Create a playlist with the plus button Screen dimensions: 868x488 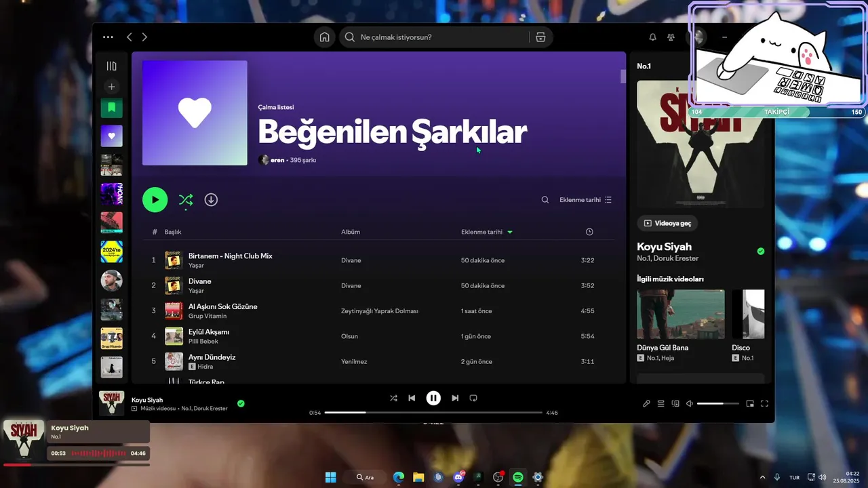pyautogui.click(x=112, y=87)
